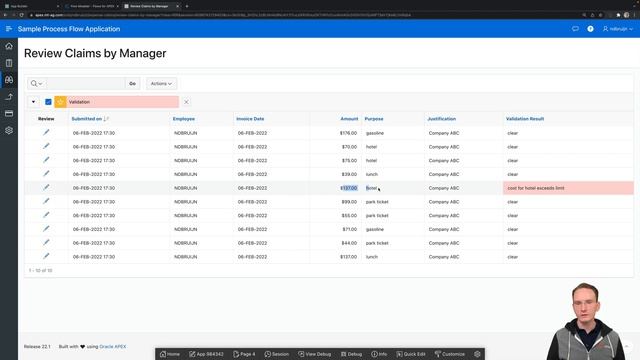Select the Review Claims by Manager browser tab
This screenshot has height=360, width=640.
(152, 6)
